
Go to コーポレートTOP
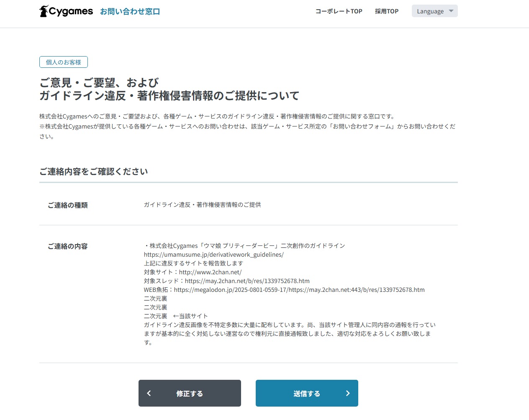[x=339, y=11]
